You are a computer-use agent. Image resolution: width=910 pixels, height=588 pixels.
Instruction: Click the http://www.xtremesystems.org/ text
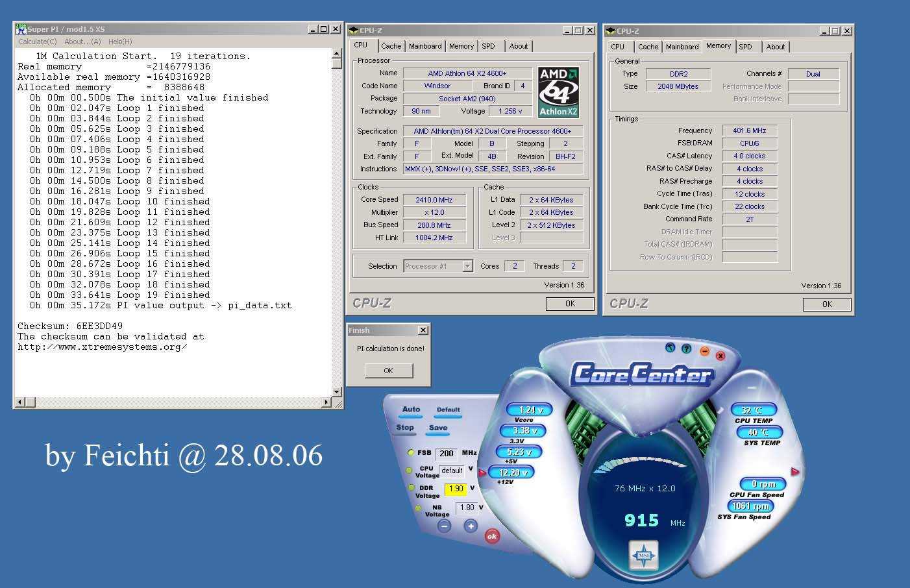[102, 347]
